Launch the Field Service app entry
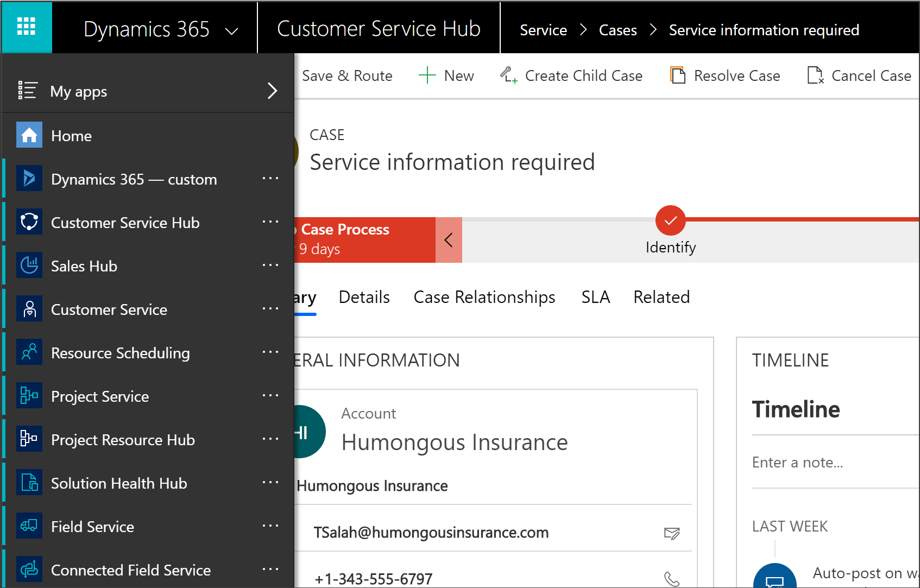 point(148,526)
